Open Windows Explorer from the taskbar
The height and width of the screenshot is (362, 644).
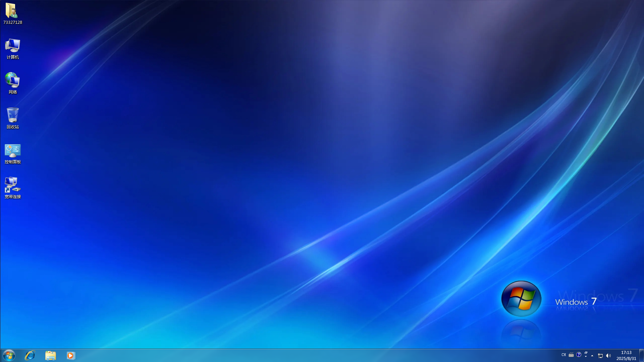[x=50, y=356]
